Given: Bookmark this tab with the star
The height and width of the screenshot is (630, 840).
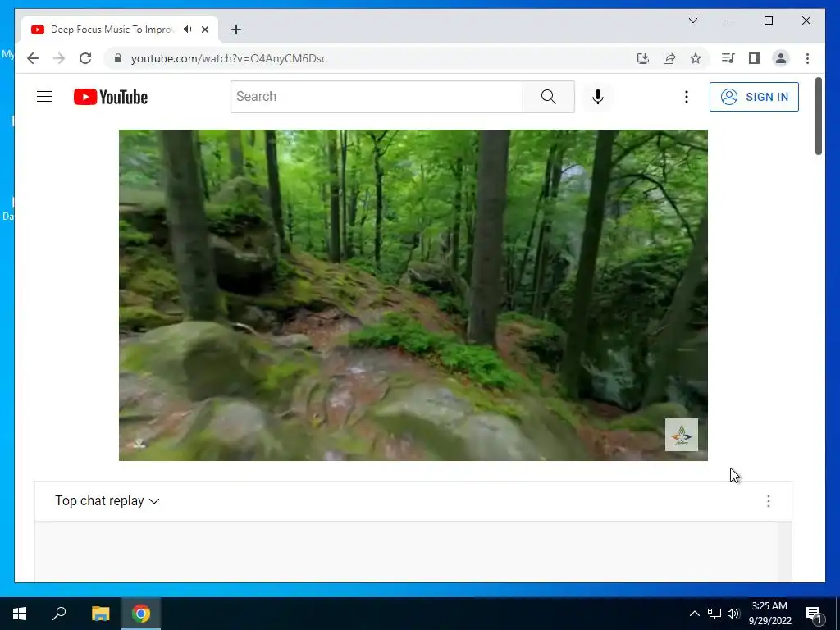Looking at the screenshot, I should [x=696, y=58].
